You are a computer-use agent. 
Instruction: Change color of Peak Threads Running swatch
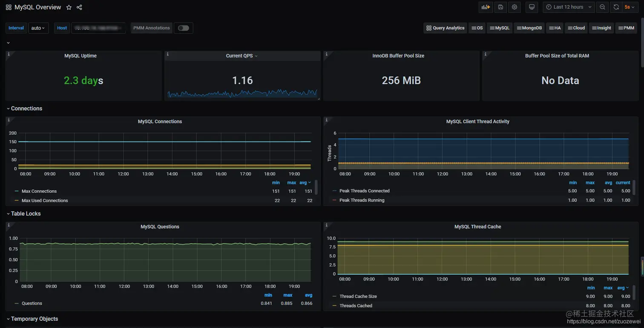(x=334, y=200)
